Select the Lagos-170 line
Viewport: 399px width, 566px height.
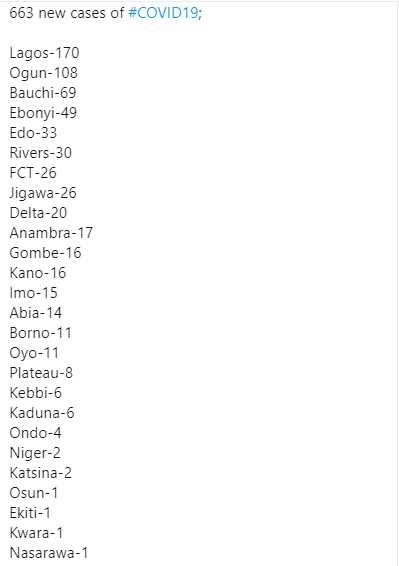[44, 53]
